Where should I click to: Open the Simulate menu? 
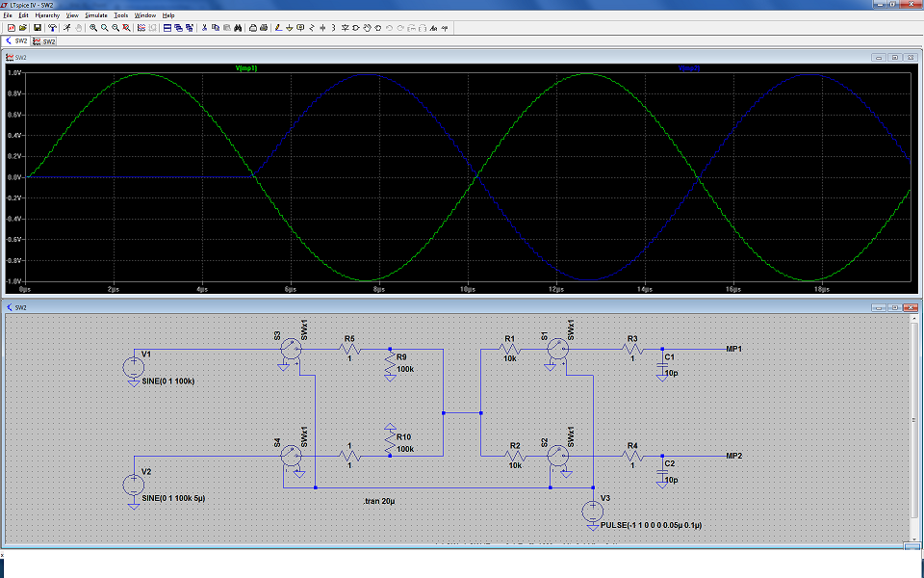[x=95, y=15]
